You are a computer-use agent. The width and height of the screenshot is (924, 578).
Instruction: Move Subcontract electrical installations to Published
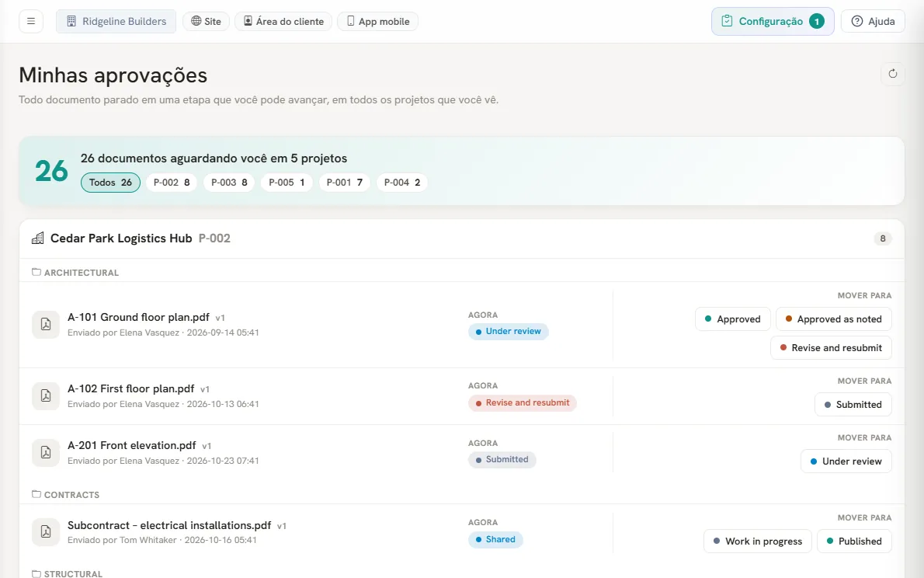click(x=854, y=541)
